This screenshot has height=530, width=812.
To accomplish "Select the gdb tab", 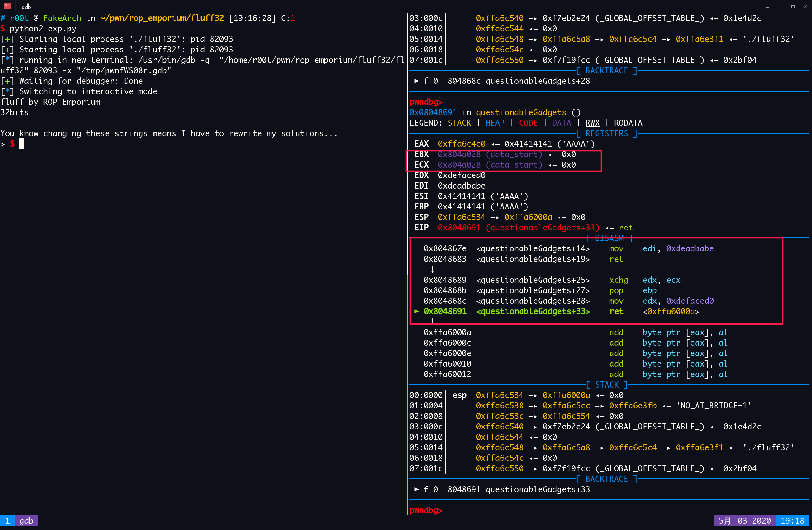I will point(26,6).
